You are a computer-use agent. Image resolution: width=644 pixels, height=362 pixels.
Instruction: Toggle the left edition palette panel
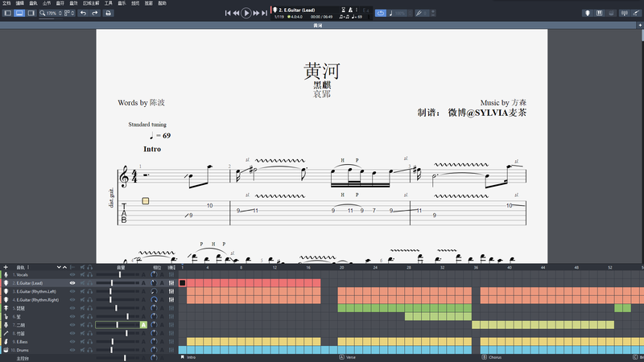tap(7, 13)
